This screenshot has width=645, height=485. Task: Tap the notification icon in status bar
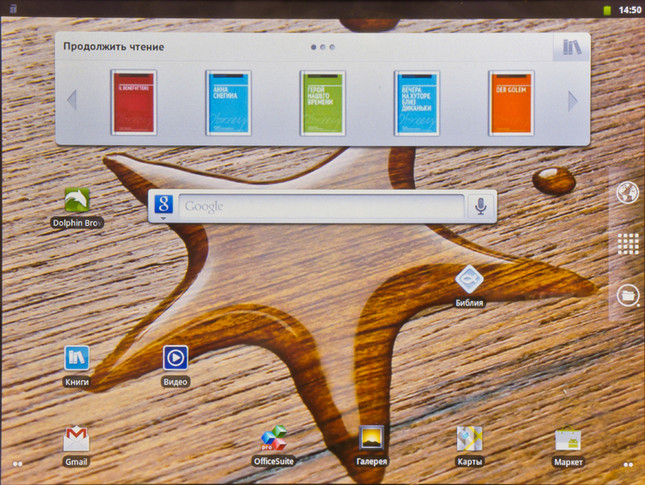[x=13, y=8]
